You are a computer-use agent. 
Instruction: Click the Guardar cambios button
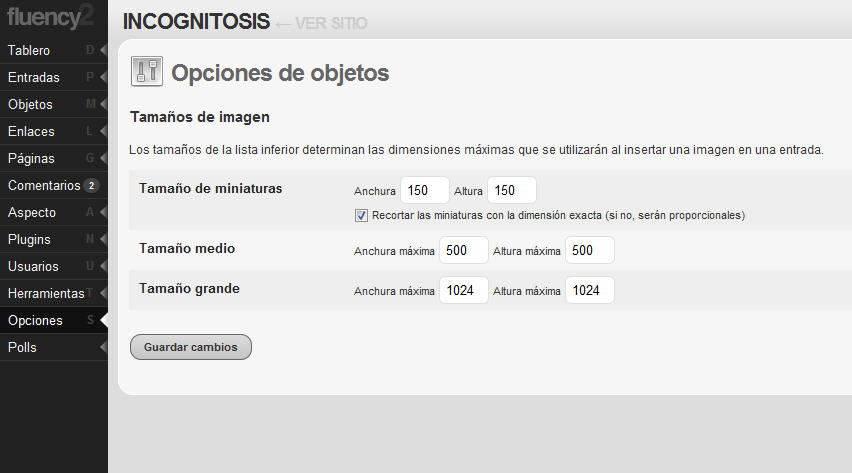[191, 347]
